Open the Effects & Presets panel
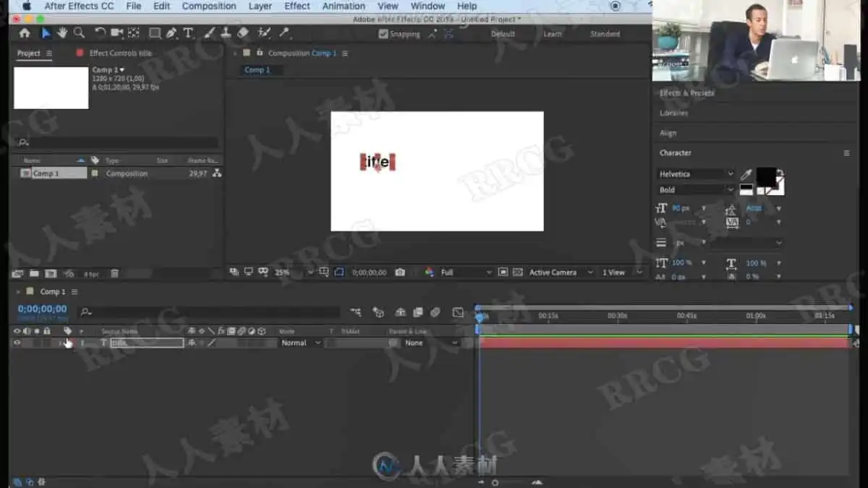 pos(686,93)
